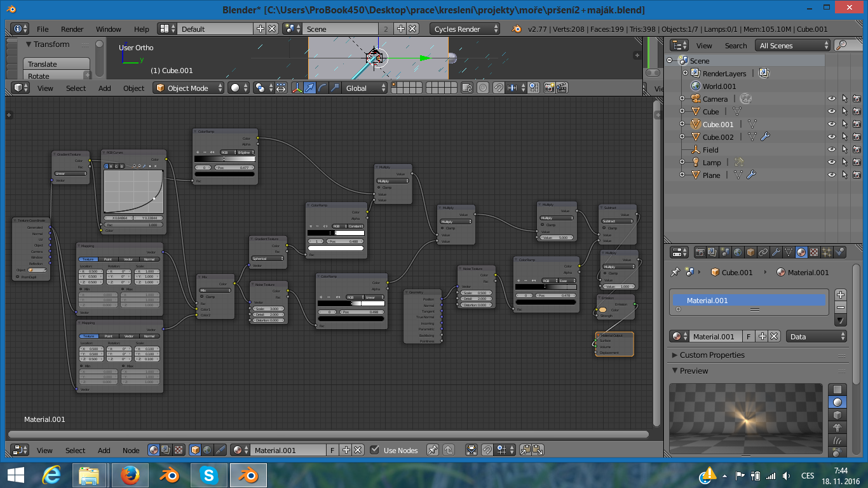Image resolution: width=868 pixels, height=488 pixels.
Task: Open the Window menu
Action: pyautogui.click(x=108, y=29)
